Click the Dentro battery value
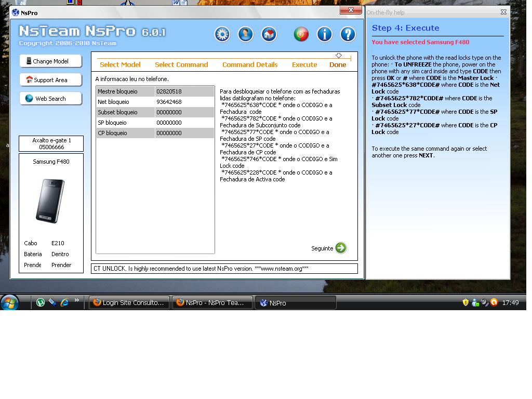The width and height of the screenshot is (532, 399). click(60, 254)
